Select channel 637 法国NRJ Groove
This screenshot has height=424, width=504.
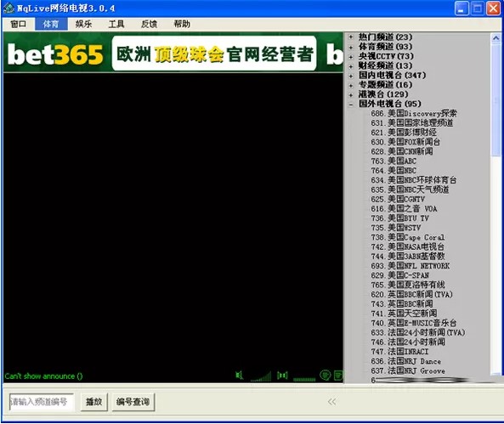coord(408,370)
